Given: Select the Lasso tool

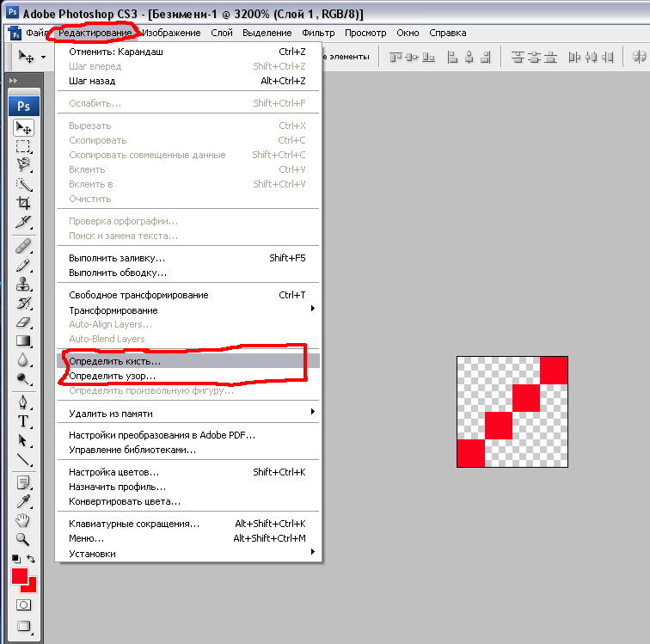Looking at the screenshot, I should point(23,165).
